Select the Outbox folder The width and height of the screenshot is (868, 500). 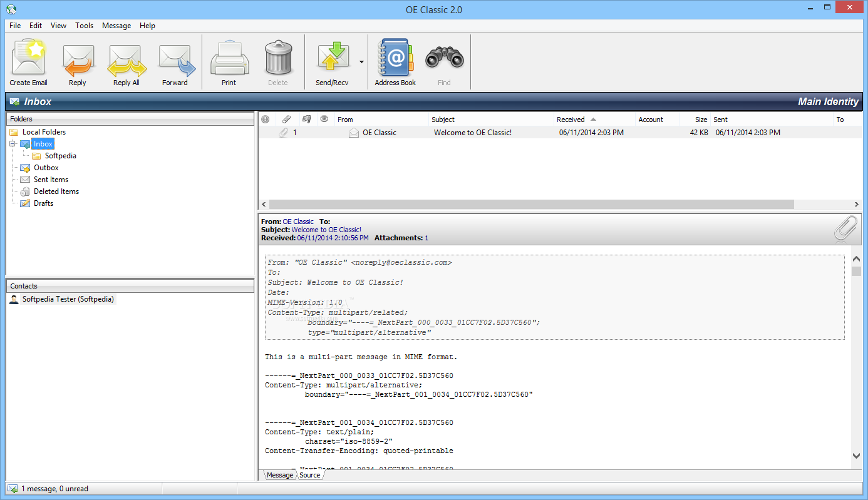coord(46,168)
